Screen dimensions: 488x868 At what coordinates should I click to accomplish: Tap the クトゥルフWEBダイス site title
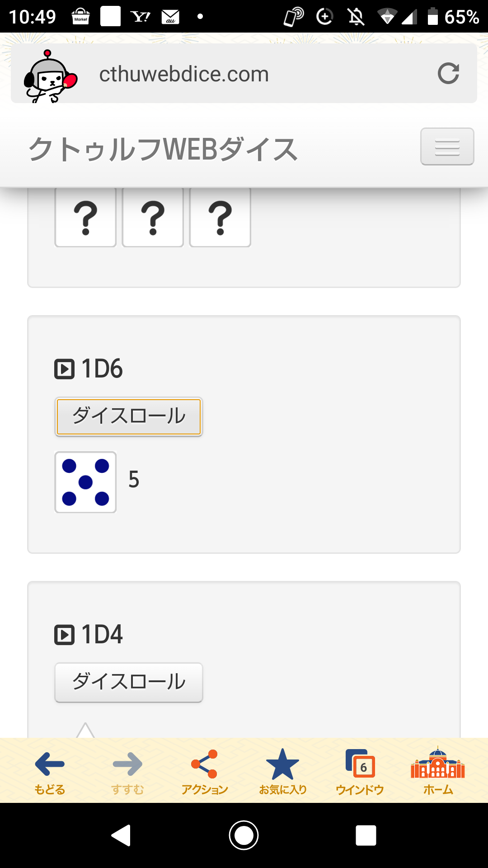163,149
